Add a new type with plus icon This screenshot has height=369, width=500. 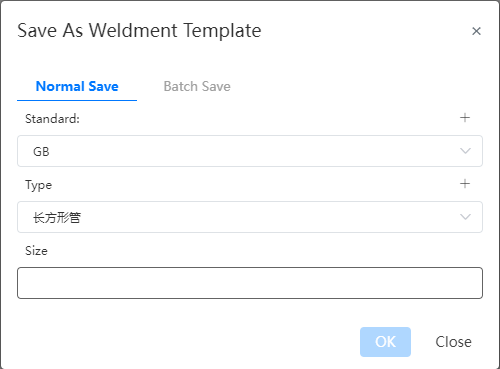coord(465,184)
